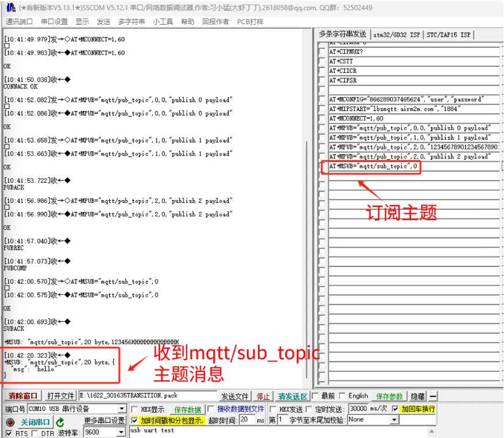Viewport: 504px width, 438px height.
Task: Click the green refresh ports icon
Action: [x=60, y=422]
